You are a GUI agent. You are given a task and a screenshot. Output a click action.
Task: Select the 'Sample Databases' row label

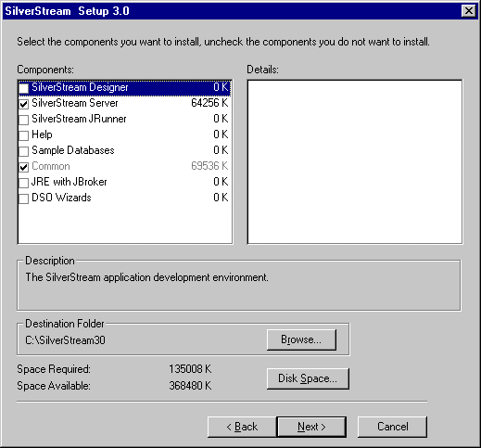(73, 150)
